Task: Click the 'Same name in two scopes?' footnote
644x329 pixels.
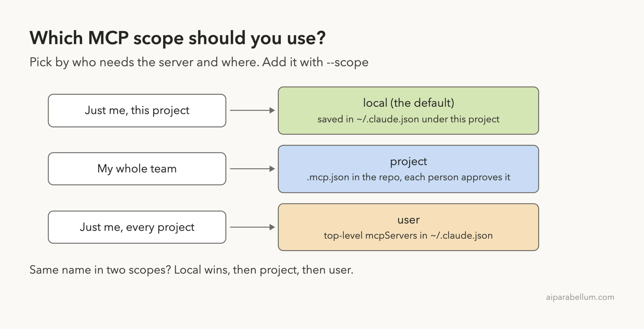Action: pos(191,270)
